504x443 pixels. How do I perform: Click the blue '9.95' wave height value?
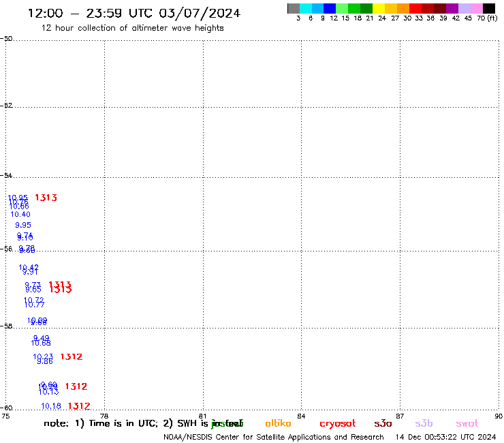tap(23, 225)
